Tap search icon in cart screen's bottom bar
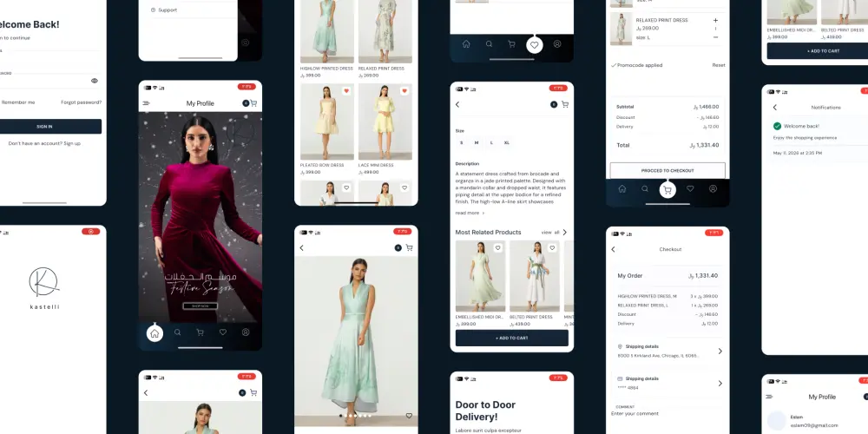Screen dimensions: 868x434 (645, 188)
